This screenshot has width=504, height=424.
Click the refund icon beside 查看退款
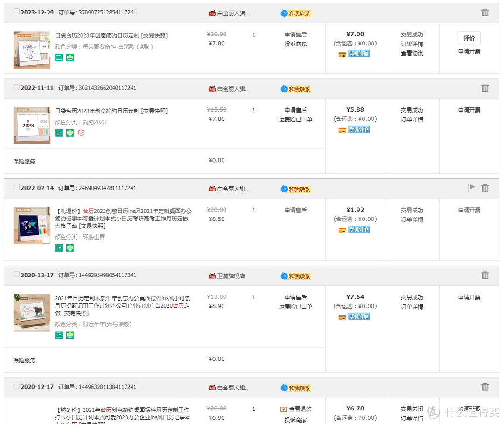284,409
